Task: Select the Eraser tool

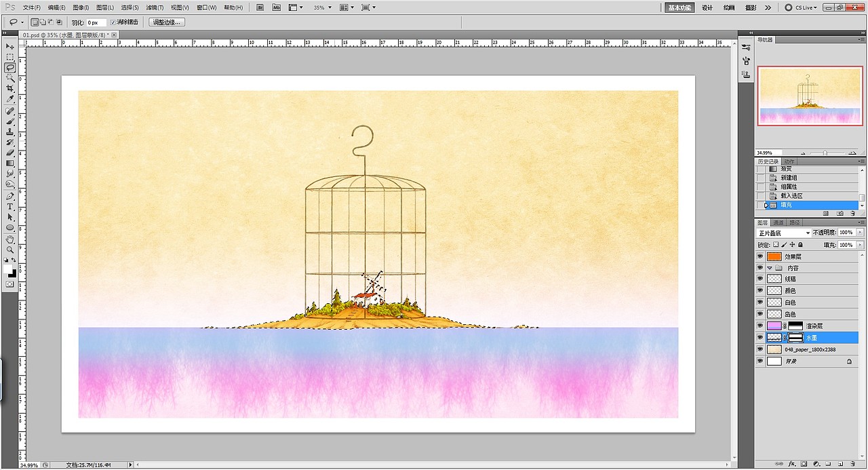Action: 10,153
